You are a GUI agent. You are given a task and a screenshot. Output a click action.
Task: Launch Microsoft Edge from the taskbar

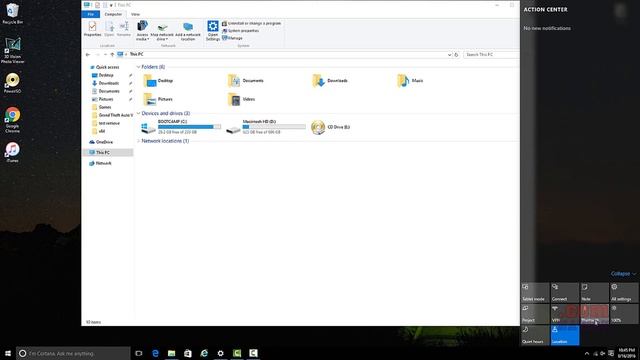[x=155, y=353]
